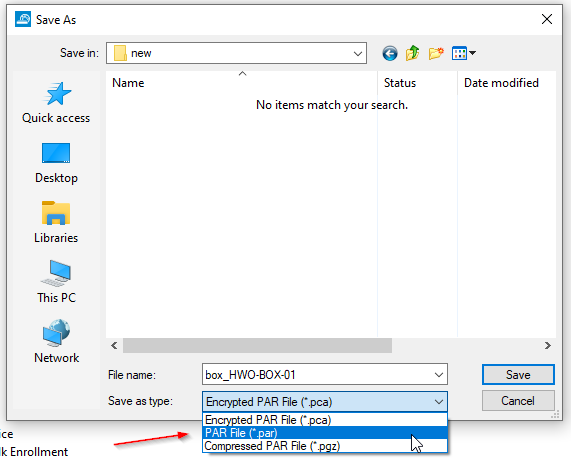Cancel the Save As dialog

pos(518,401)
